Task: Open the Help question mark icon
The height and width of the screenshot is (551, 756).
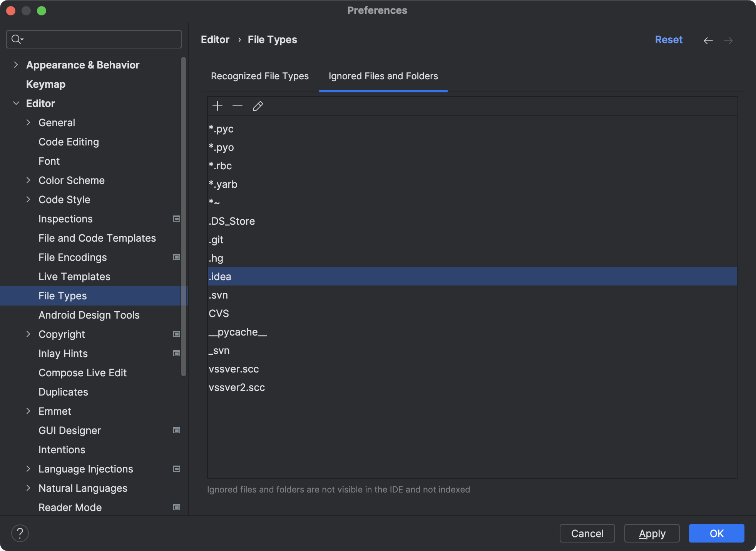Action: (x=20, y=533)
